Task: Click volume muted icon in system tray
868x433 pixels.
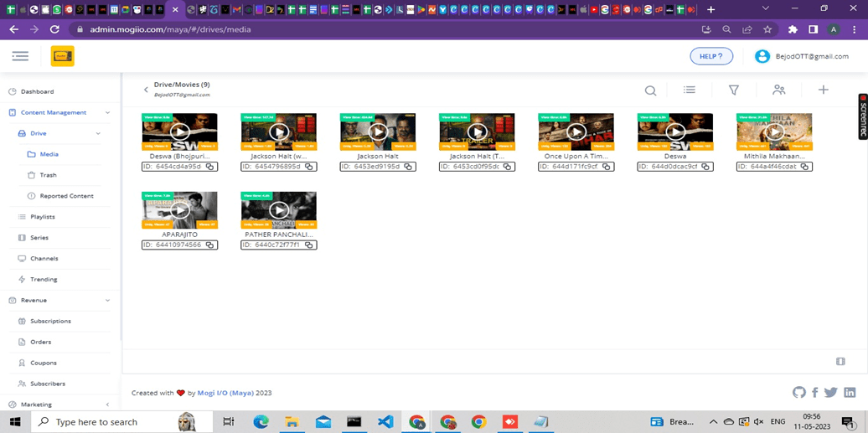Action: pos(759,422)
